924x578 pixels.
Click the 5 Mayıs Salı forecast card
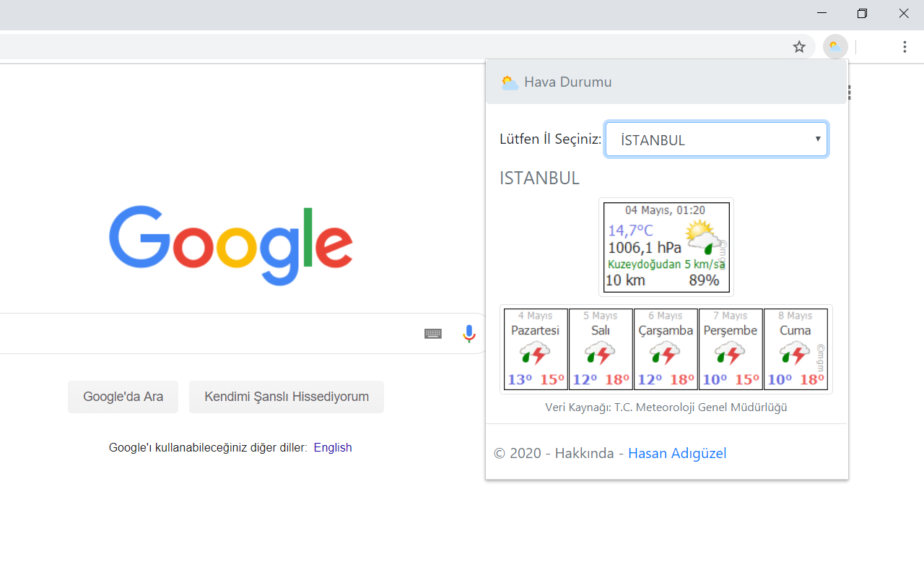(601, 350)
